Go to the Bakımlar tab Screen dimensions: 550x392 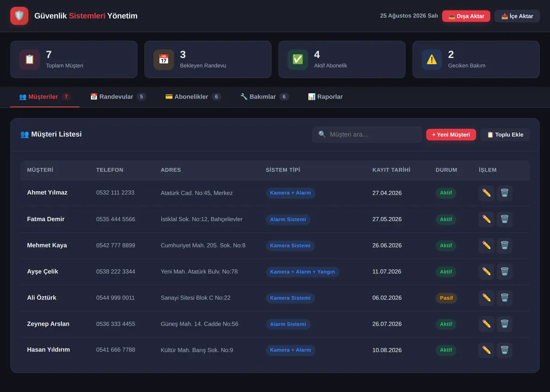point(264,97)
